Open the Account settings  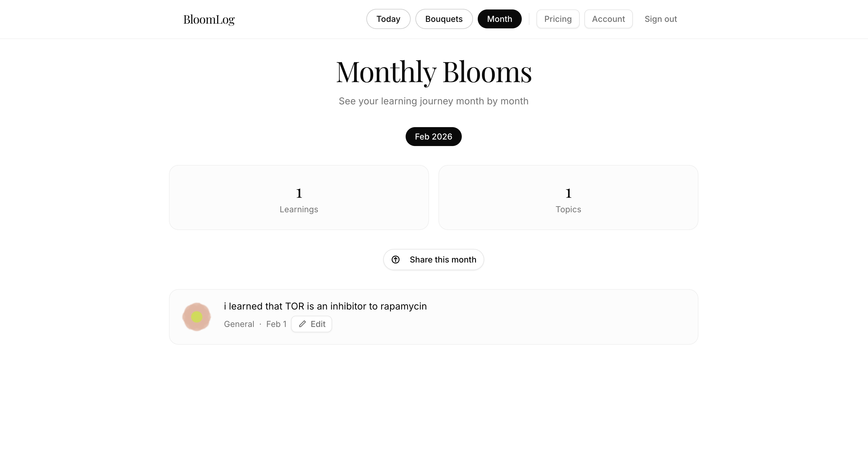click(608, 19)
